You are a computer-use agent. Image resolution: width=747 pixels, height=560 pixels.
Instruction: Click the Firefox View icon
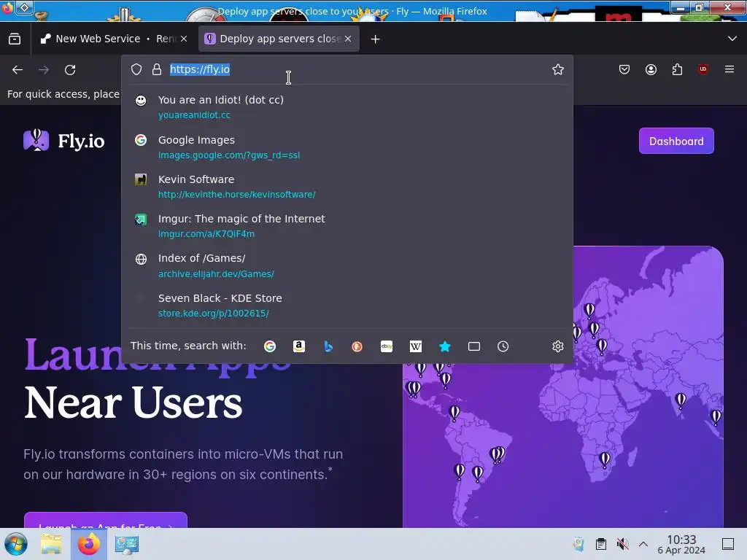click(x=15, y=39)
